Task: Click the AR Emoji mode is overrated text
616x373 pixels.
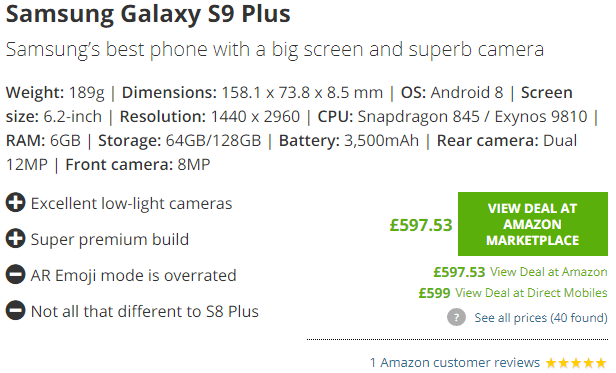Action: click(134, 276)
